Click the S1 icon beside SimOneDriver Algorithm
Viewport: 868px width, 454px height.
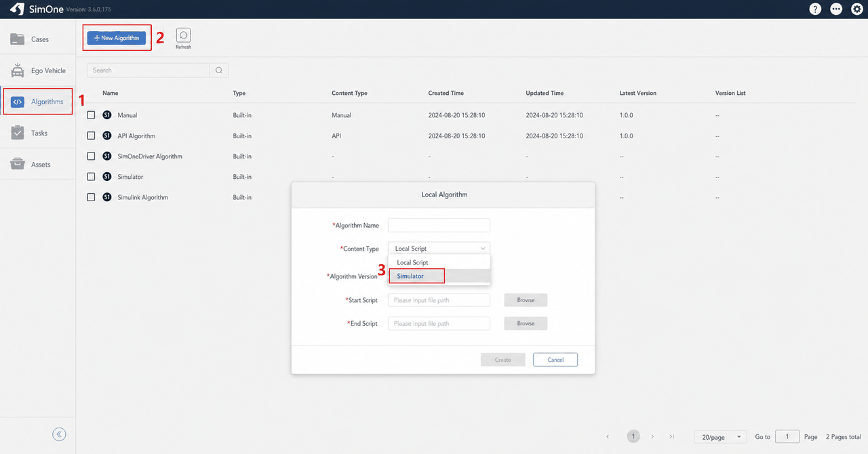(107, 156)
